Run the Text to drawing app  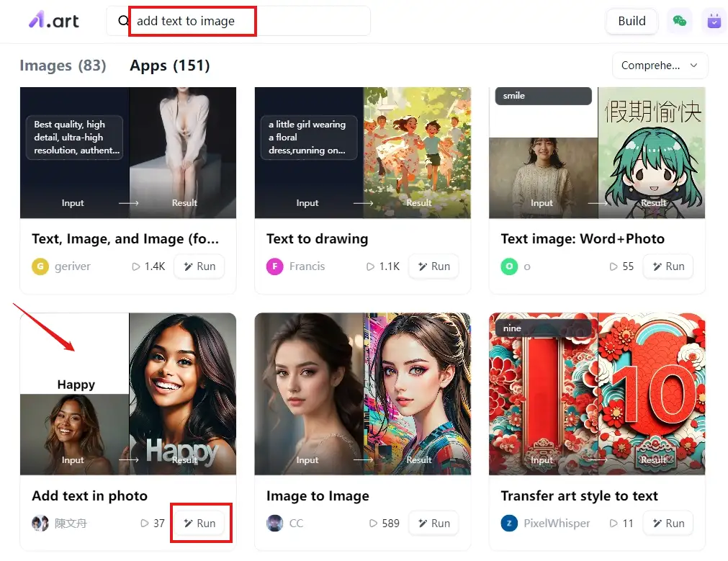433,266
